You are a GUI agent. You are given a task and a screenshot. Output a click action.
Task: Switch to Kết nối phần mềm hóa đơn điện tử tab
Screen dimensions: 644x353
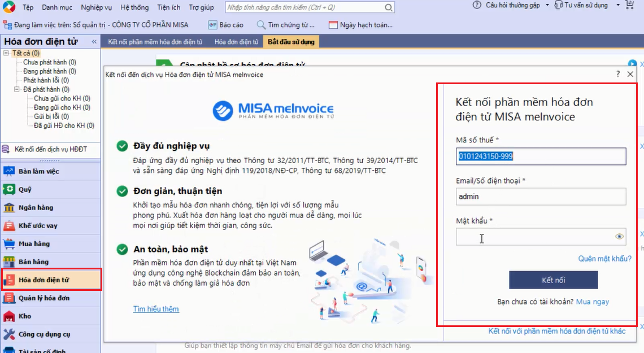155,42
